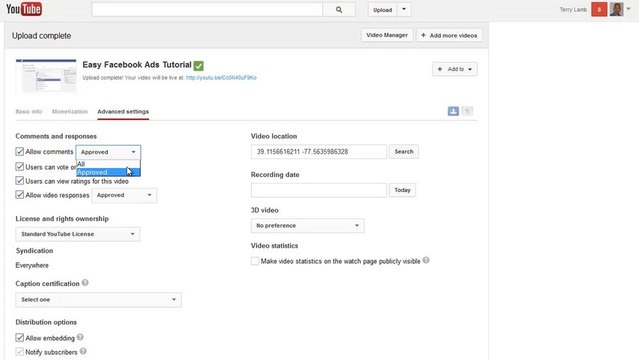Choose Approved in comments dropdown list
This screenshot has width=639, height=360.
click(108, 172)
